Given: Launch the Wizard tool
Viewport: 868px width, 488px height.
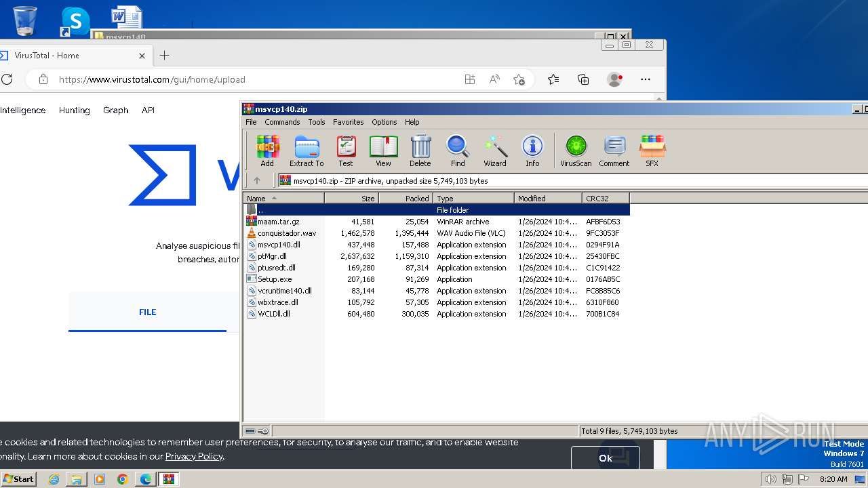Looking at the screenshot, I should click(x=495, y=150).
